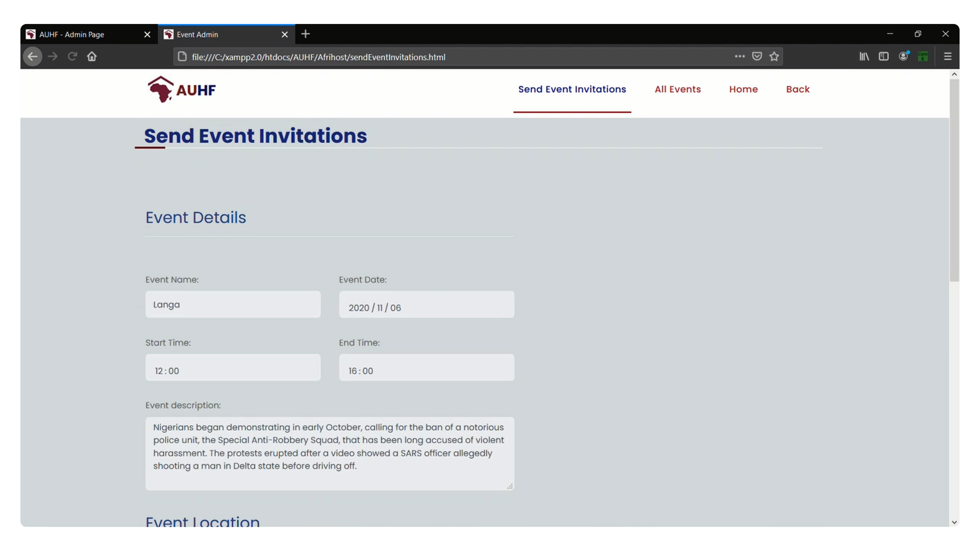Open Send Event Invitations nav item
980x551 pixels.
(x=572, y=89)
